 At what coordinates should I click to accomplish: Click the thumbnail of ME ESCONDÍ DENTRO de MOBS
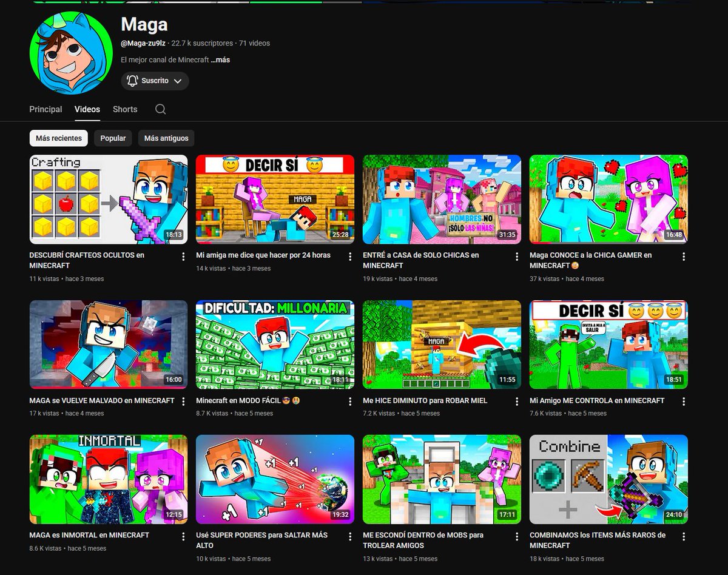[442, 478]
